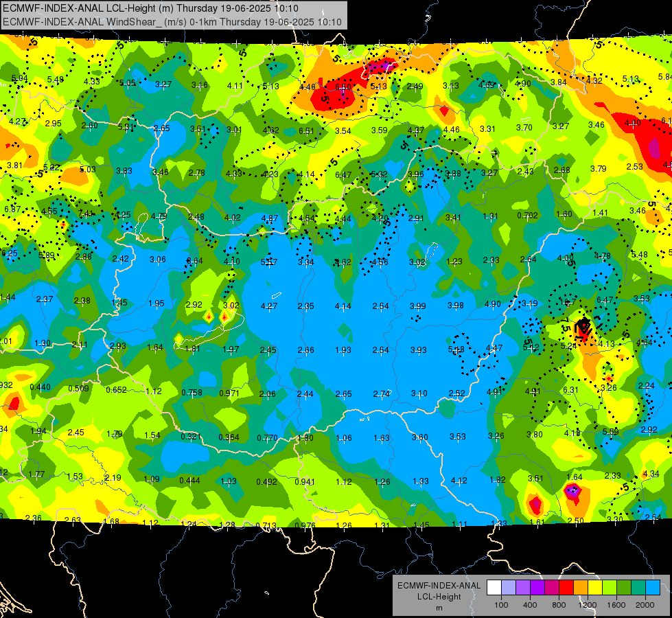Click the grid value 3.98
This screenshot has width=672, height=618.
(x=456, y=305)
